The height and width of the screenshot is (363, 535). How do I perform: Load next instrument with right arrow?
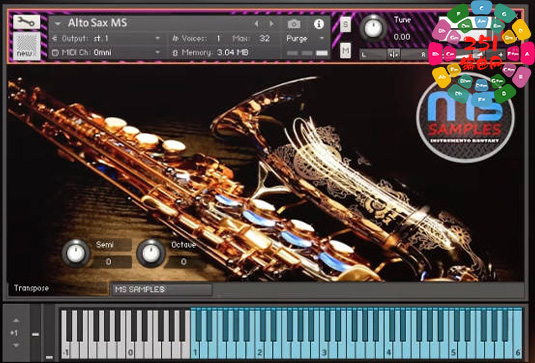[271, 24]
